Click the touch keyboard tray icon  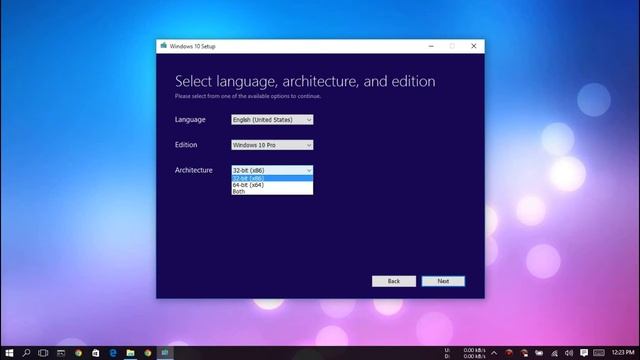click(x=599, y=353)
